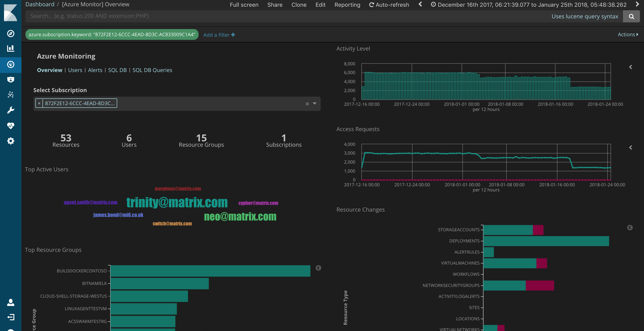Open the Alerts navigation link
Viewport: 644px width, 331px height.
click(x=95, y=70)
